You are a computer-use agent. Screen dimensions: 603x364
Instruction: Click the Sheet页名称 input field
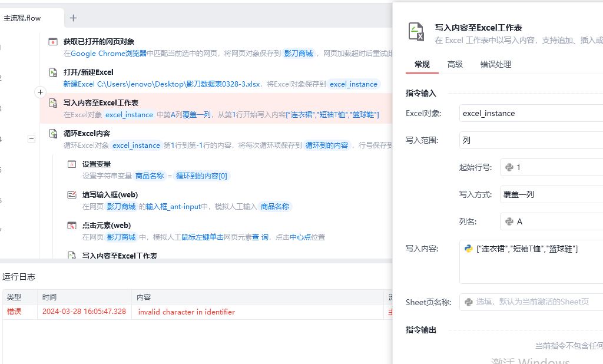pos(531,302)
